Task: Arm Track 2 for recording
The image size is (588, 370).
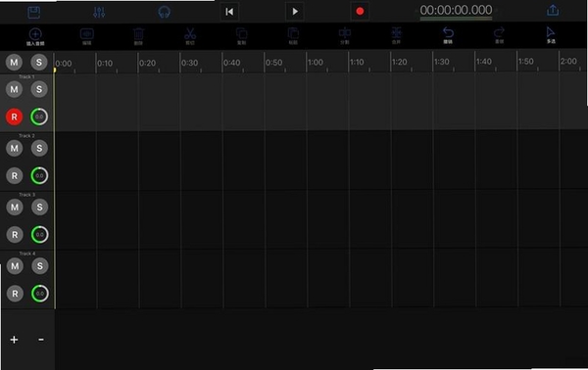Action: tap(15, 176)
